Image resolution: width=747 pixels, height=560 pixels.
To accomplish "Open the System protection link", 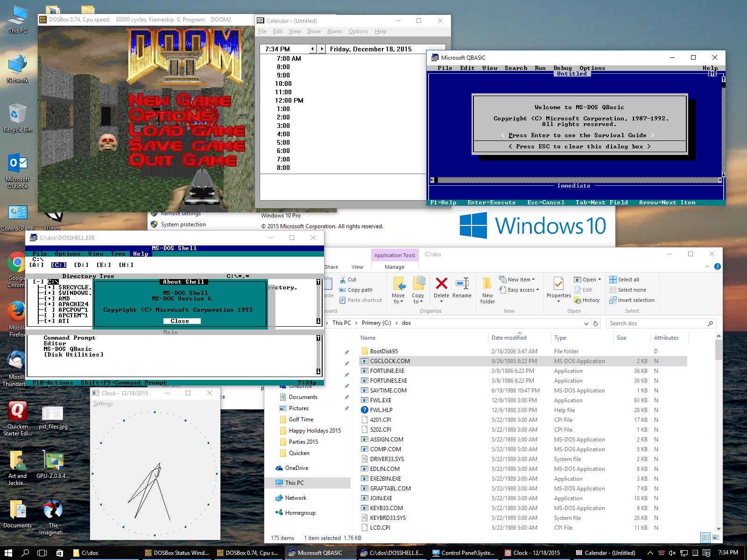I will coord(183,224).
